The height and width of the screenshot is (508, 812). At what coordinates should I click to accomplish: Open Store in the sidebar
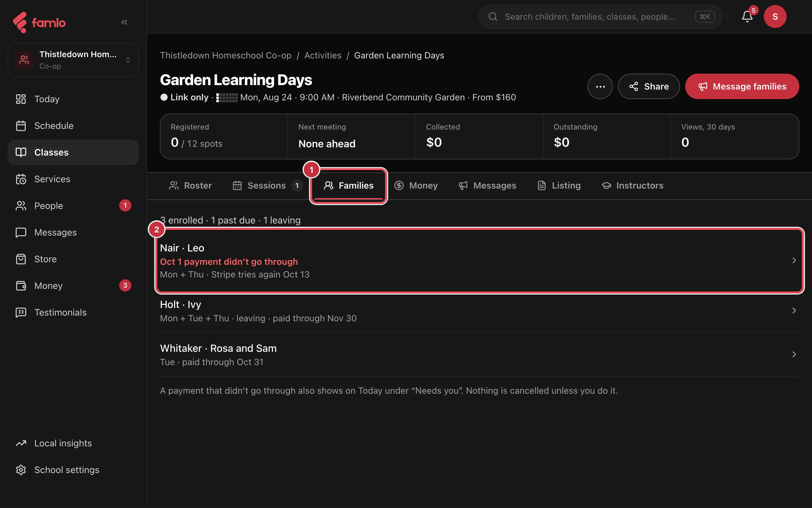[x=73, y=259]
